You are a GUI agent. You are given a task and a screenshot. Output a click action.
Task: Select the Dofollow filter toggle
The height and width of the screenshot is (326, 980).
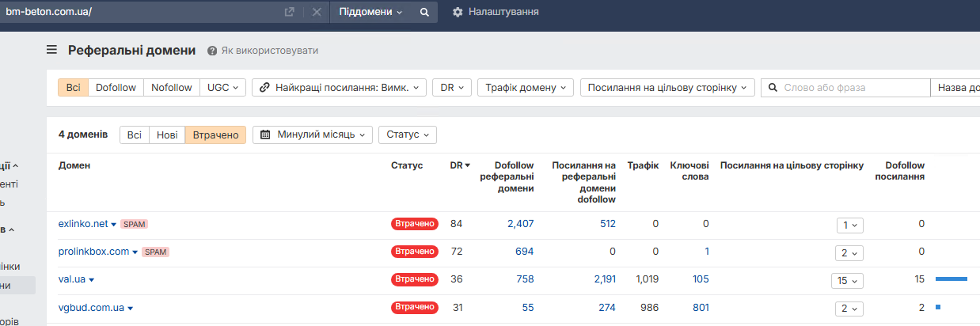pyautogui.click(x=116, y=88)
